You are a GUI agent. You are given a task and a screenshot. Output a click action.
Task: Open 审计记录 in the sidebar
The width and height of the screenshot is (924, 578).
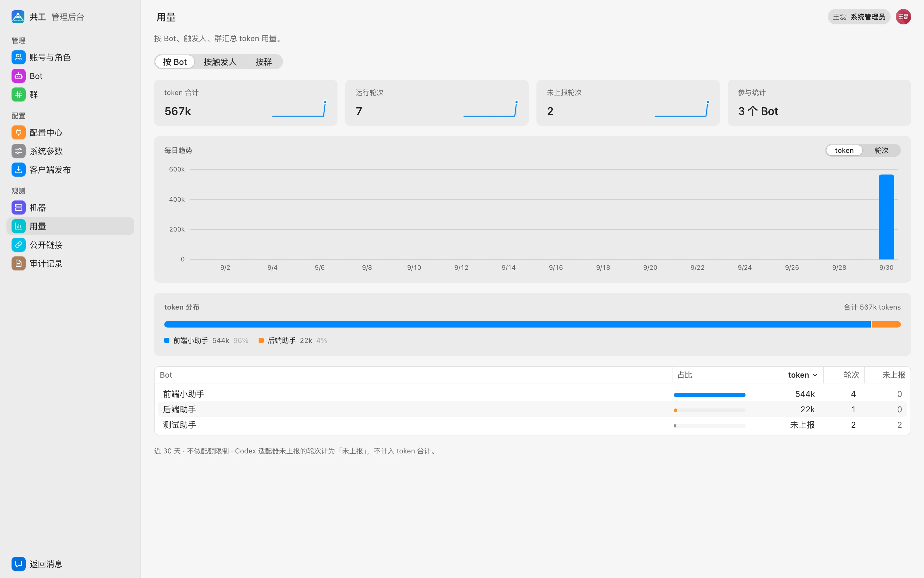point(70,263)
